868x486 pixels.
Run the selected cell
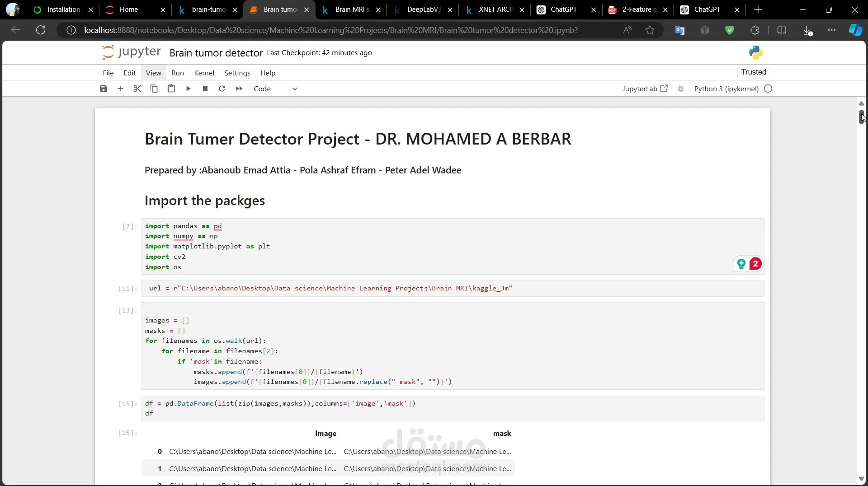click(188, 89)
